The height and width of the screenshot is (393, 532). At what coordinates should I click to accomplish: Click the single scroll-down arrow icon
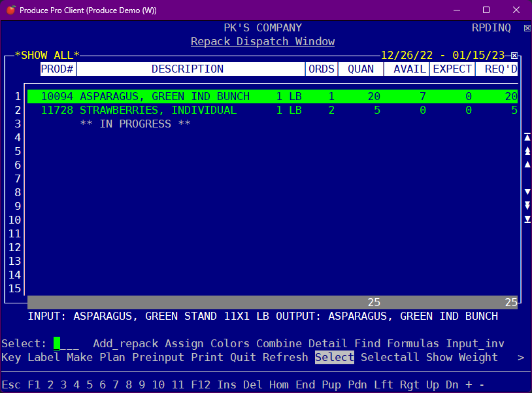527,192
